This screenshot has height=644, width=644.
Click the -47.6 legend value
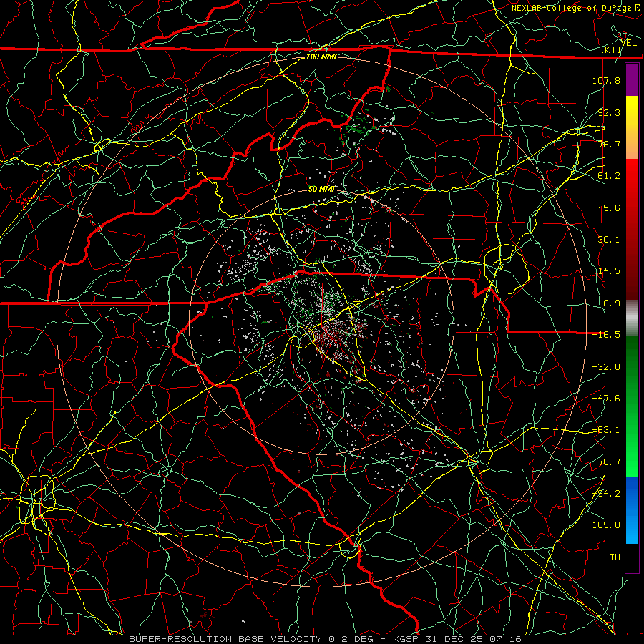pyautogui.click(x=606, y=399)
